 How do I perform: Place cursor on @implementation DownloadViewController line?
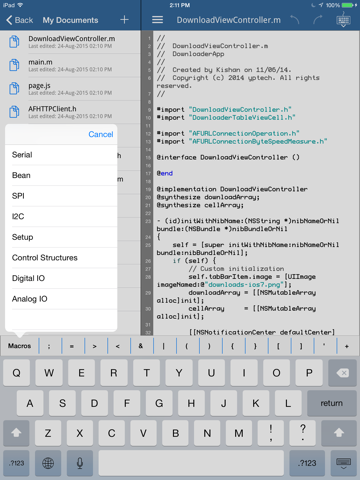tap(232, 189)
